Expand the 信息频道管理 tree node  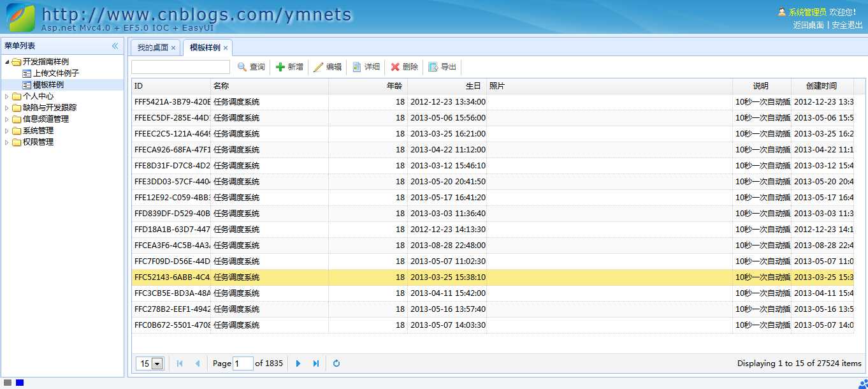click(x=7, y=119)
